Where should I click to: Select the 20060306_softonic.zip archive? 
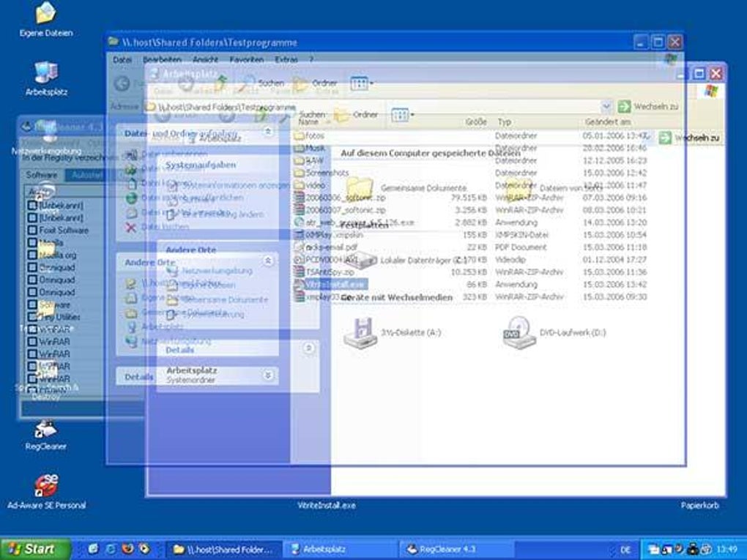click(340, 198)
